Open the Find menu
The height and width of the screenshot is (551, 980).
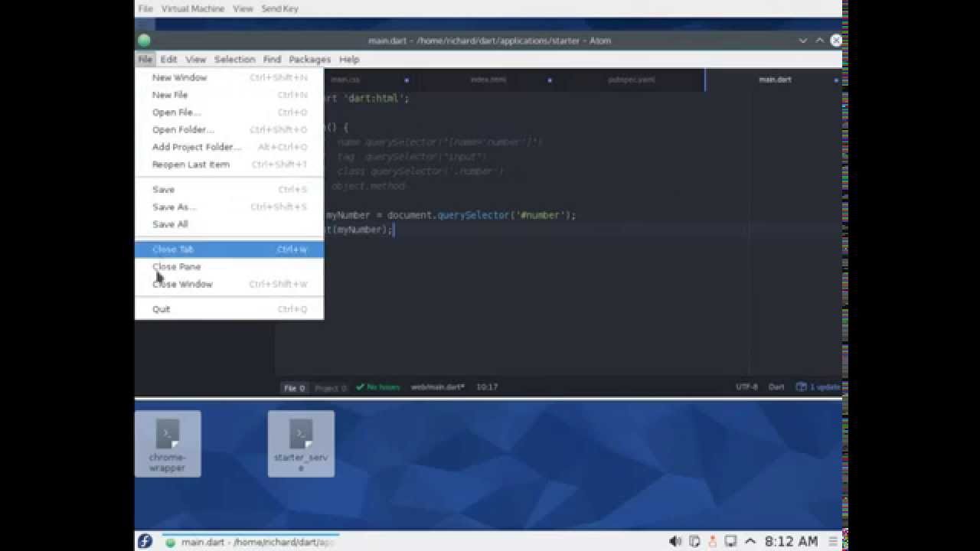click(x=272, y=59)
